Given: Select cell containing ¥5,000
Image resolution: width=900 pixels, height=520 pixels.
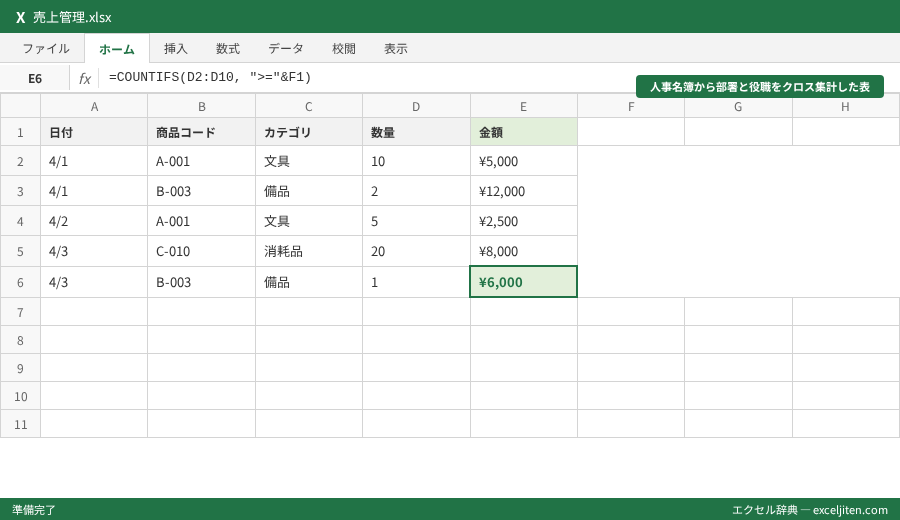Looking at the screenshot, I should (x=523, y=161).
